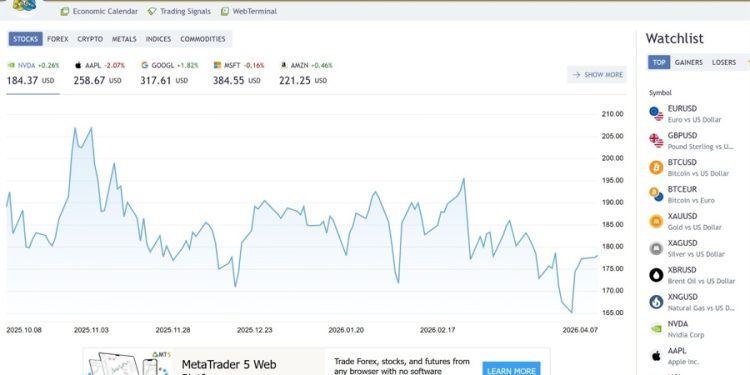Click the Google logo in the chart header
The height and width of the screenshot is (375, 750).
coord(144,66)
